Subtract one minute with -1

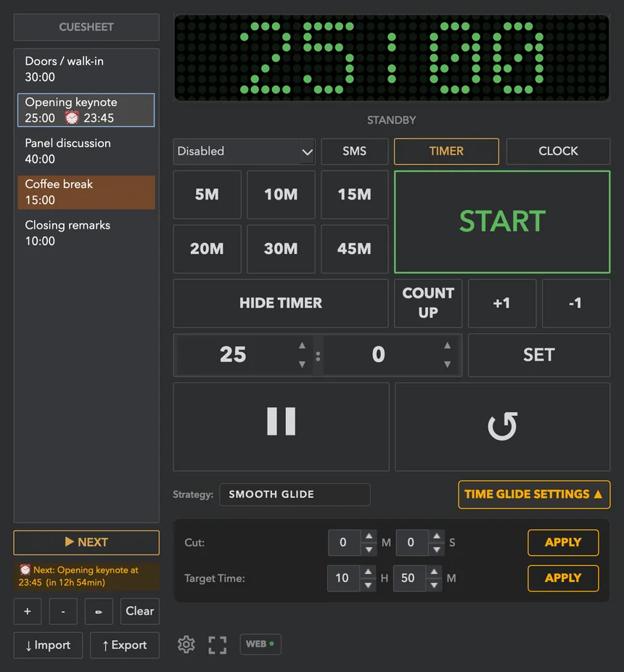point(576,303)
